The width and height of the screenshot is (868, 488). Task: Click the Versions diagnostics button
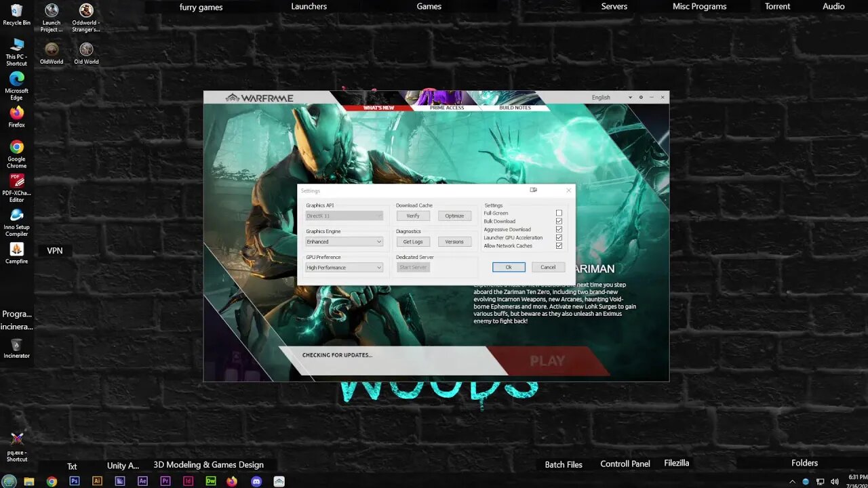454,241
